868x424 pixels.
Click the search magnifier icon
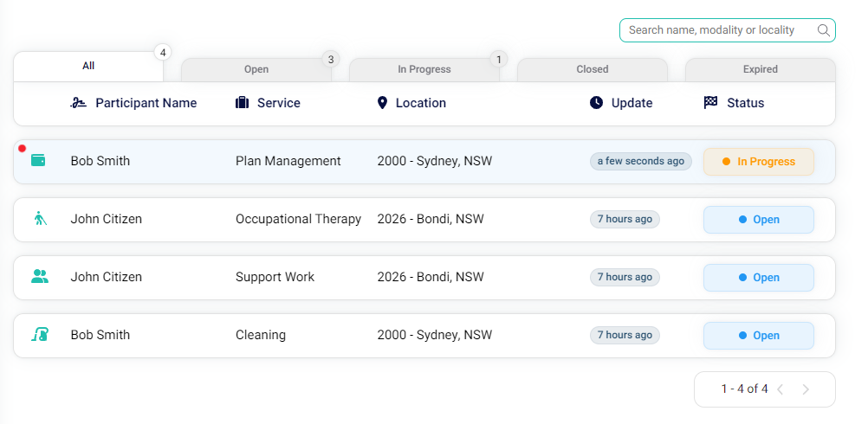(x=823, y=29)
